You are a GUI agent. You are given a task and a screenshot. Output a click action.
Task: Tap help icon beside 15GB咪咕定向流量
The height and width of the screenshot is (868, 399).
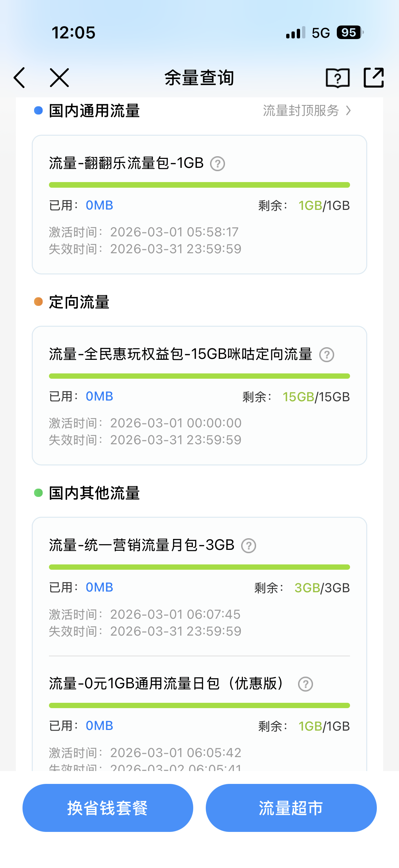(x=327, y=355)
